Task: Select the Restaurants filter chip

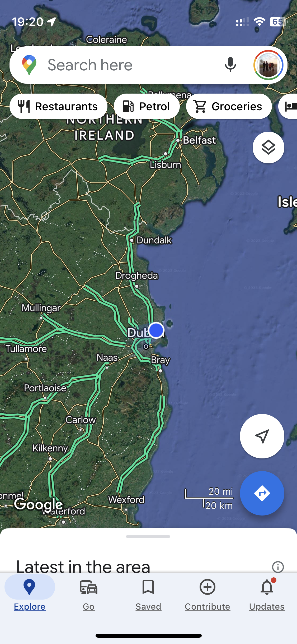Action: (58, 107)
